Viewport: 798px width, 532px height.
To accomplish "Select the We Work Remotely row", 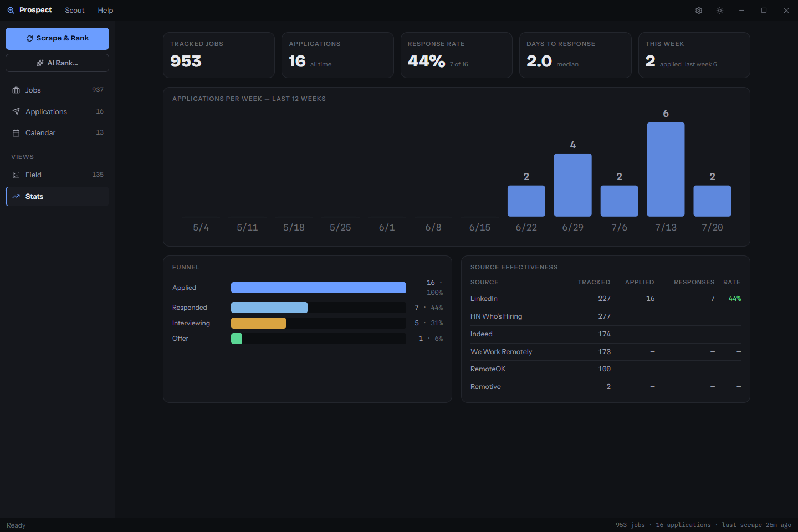I will (x=606, y=352).
